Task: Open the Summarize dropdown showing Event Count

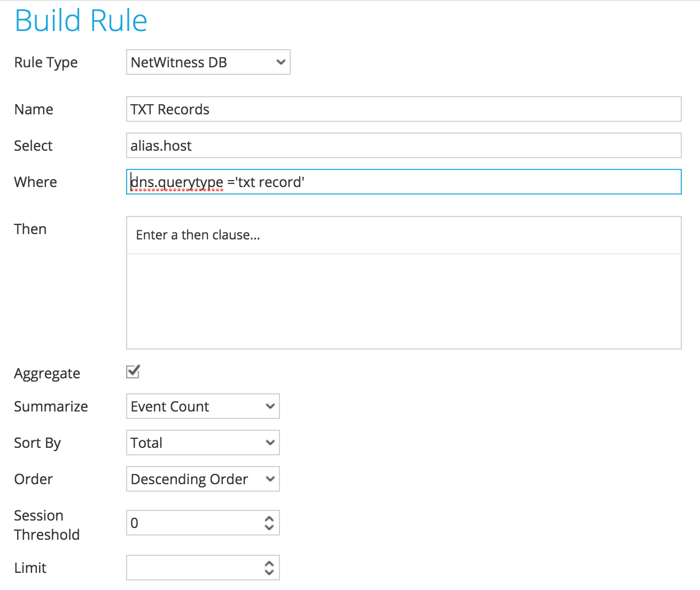Action: 203,406
